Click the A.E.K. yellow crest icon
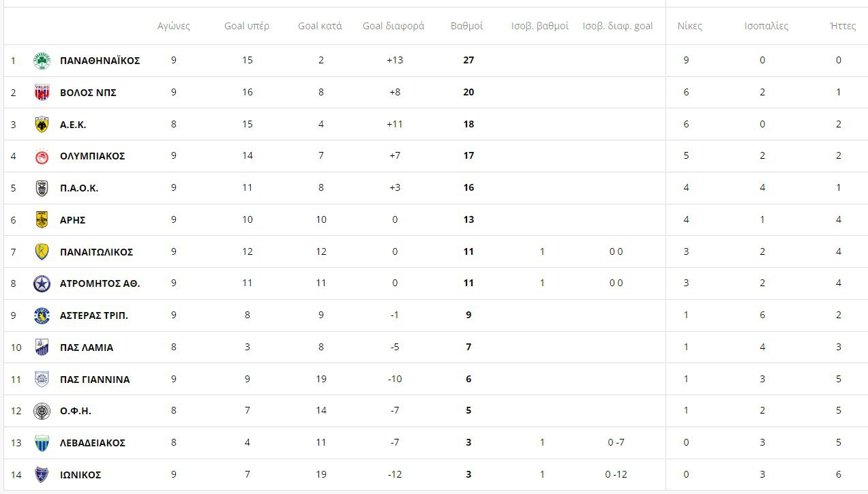Viewport: 868px width, 494px height. point(42,125)
